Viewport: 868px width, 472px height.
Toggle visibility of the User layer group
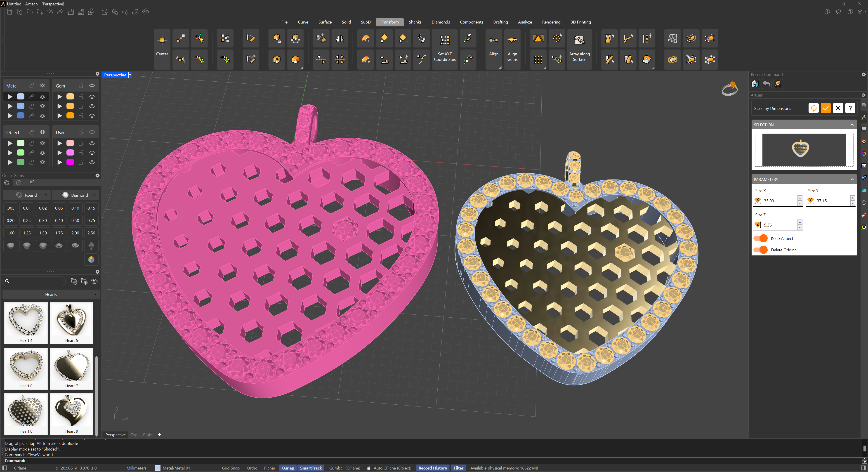(92, 132)
